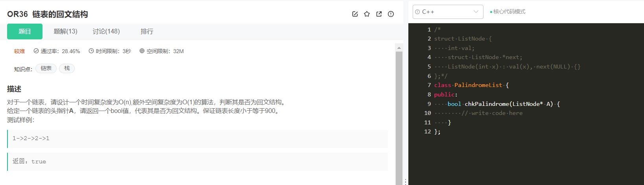644x185 pixels.
Task: Click the time limit clock icon
Action: (91, 51)
